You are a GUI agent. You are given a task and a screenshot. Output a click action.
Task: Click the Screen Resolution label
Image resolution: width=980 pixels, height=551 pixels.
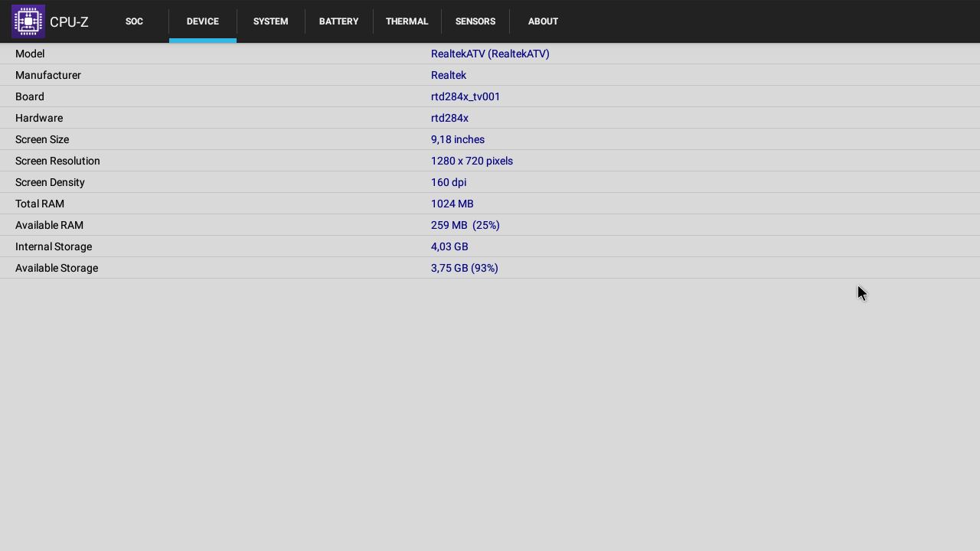pos(57,161)
